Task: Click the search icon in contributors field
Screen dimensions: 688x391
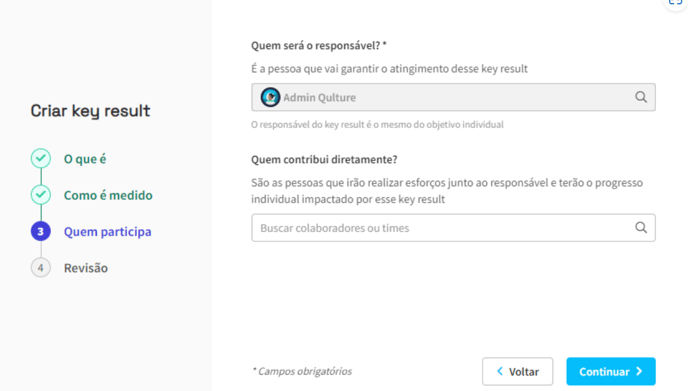Action: coord(641,227)
